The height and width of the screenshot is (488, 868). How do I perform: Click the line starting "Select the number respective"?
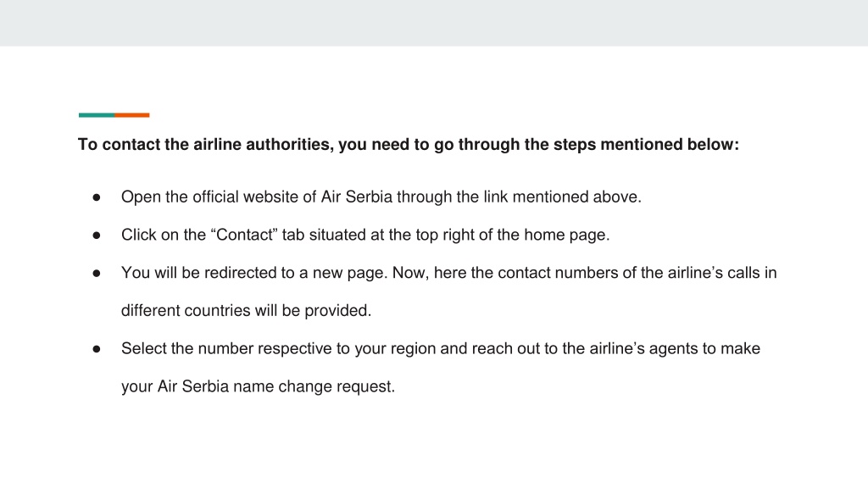point(441,348)
